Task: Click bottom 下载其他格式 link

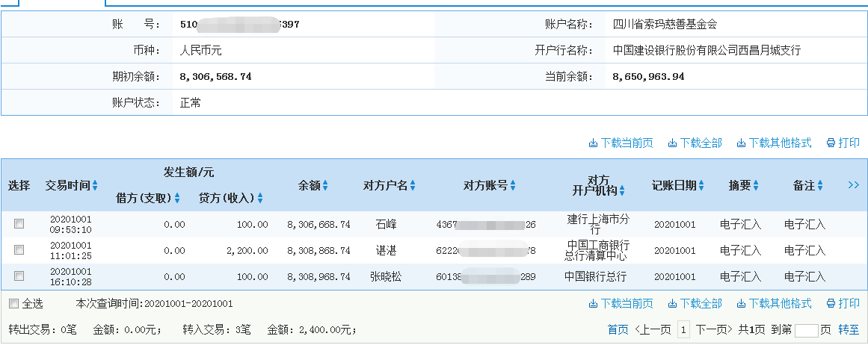Action: [x=774, y=303]
